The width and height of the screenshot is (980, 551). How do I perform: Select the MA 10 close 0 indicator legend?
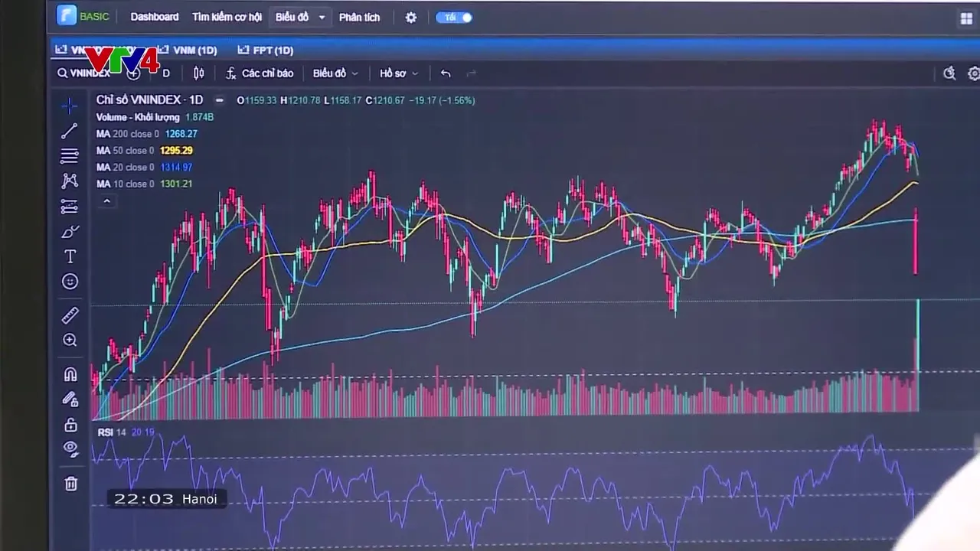click(x=125, y=184)
